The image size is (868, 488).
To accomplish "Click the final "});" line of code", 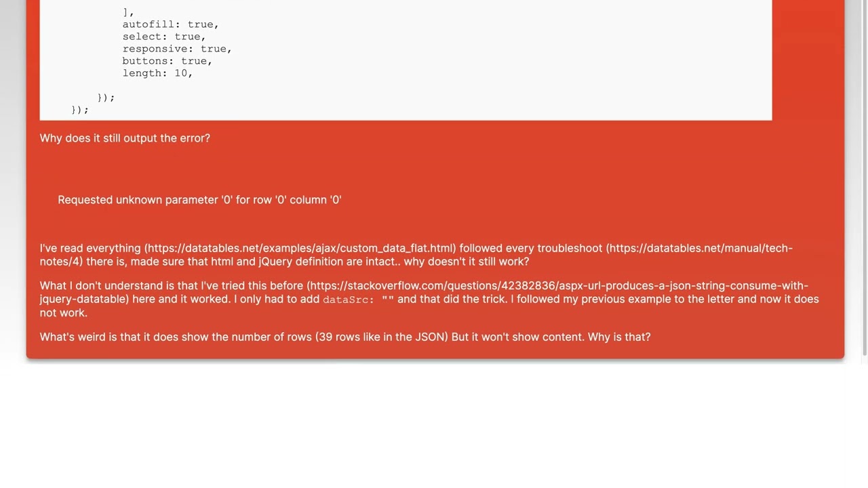I will coord(80,110).
